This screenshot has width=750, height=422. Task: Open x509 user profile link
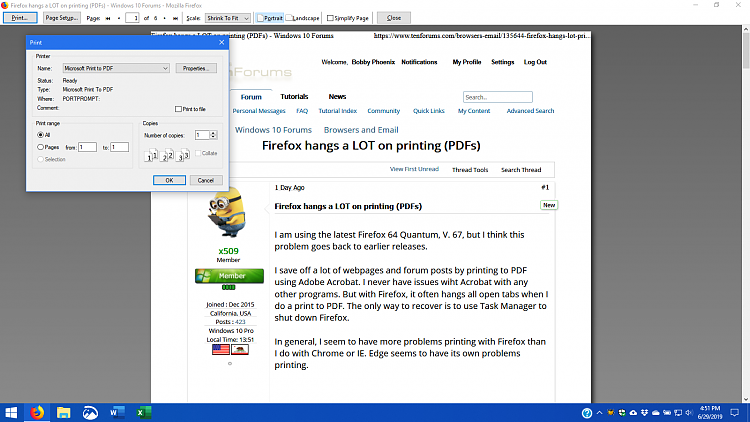[x=228, y=251]
